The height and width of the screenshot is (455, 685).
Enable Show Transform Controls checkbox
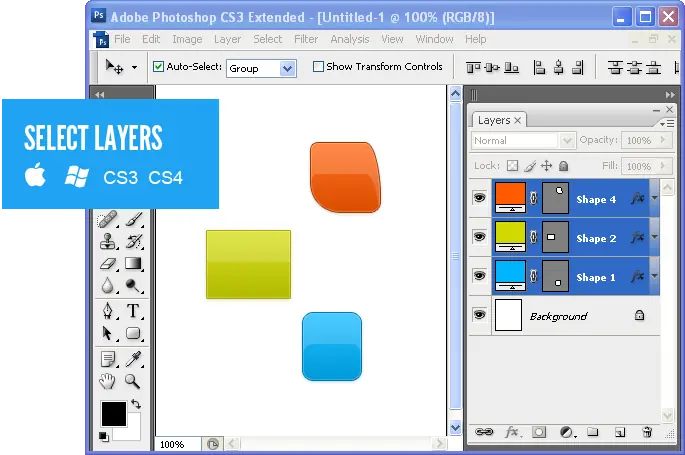tap(318, 67)
